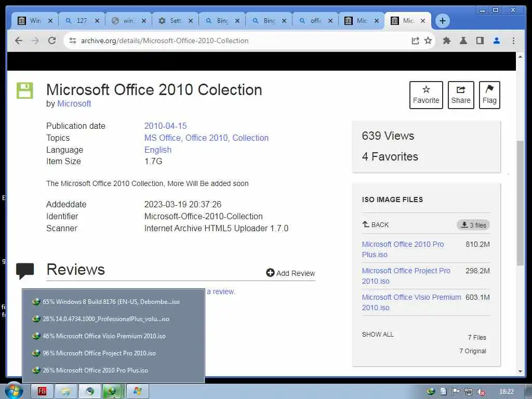
Task: Open the Action Center flag tray icon
Action: coord(456,392)
